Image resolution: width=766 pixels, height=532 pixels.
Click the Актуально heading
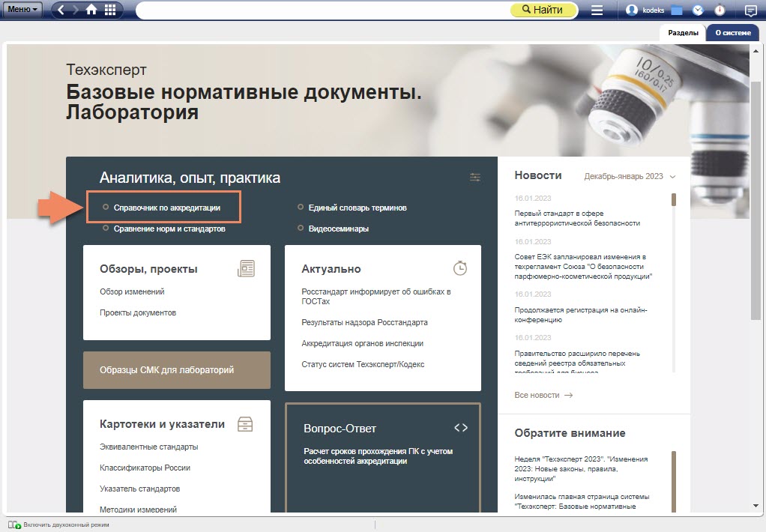[x=331, y=269]
